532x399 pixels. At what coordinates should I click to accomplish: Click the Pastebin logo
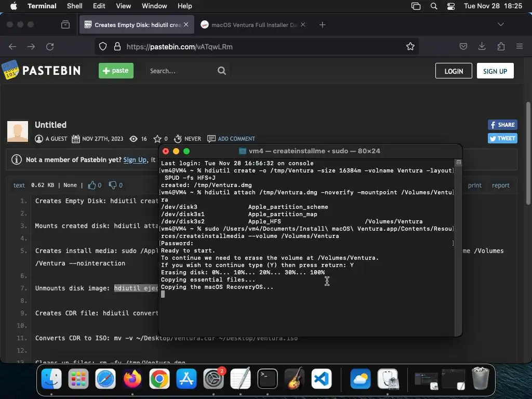41,70
